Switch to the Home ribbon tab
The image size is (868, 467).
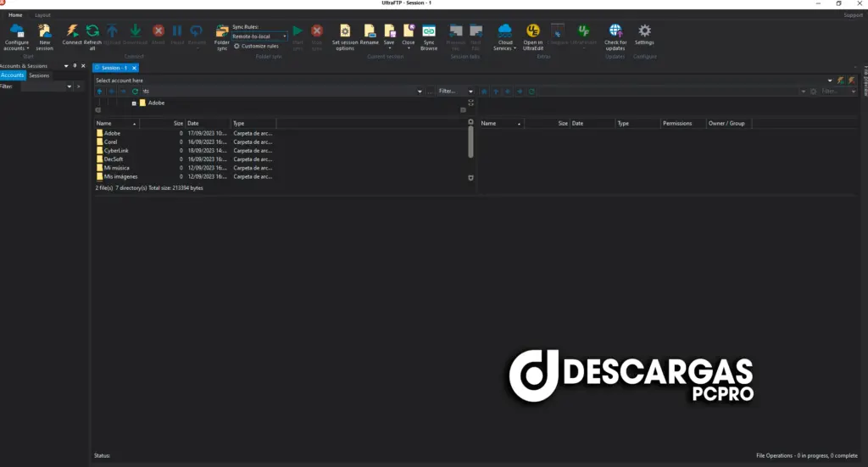coord(15,15)
